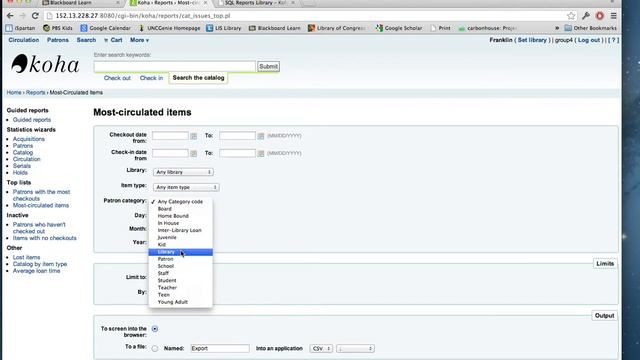640x360 pixels.
Task: Open UNCGenie Homepage bookmark
Action: tap(169, 28)
